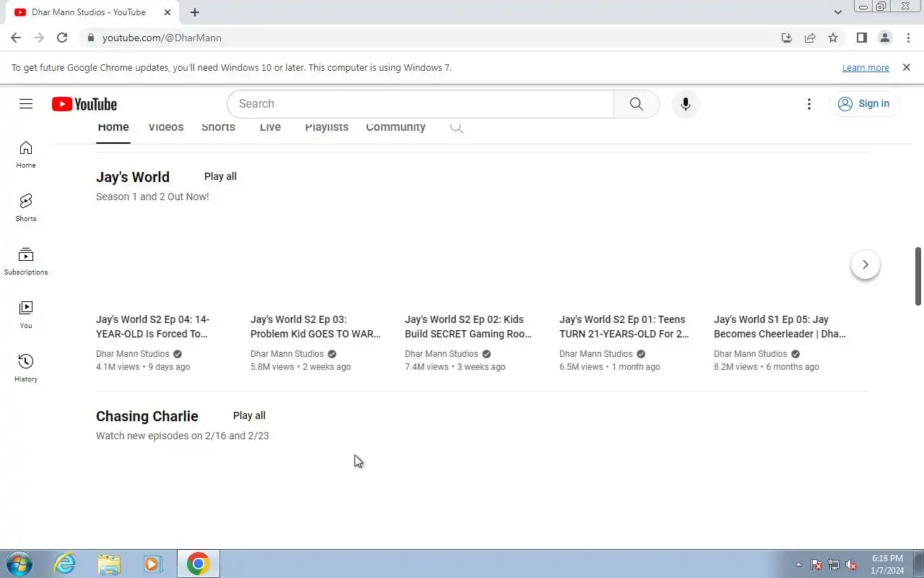
Task: Switch to the channel Home tab
Action: 113,127
